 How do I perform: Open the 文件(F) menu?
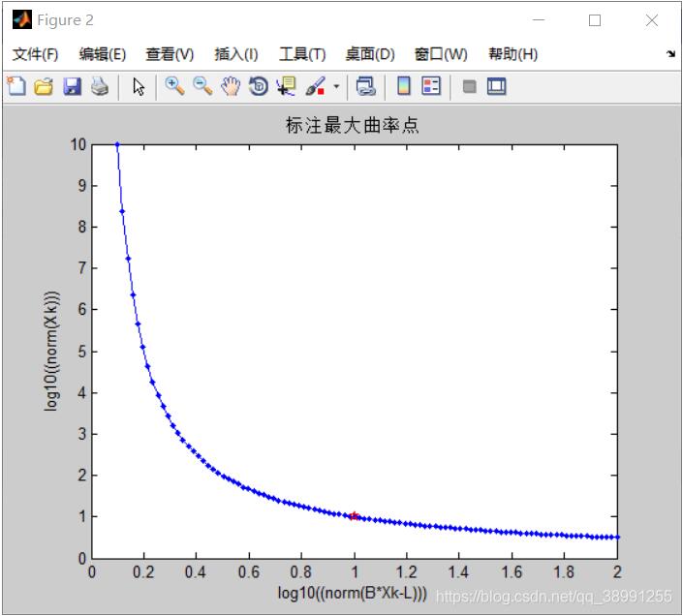click(36, 54)
